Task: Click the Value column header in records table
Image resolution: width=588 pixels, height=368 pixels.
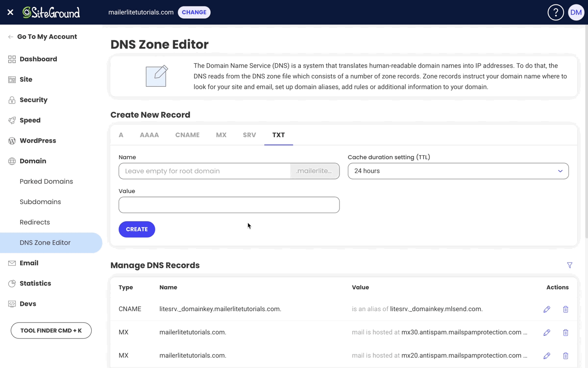Action: coord(360,288)
